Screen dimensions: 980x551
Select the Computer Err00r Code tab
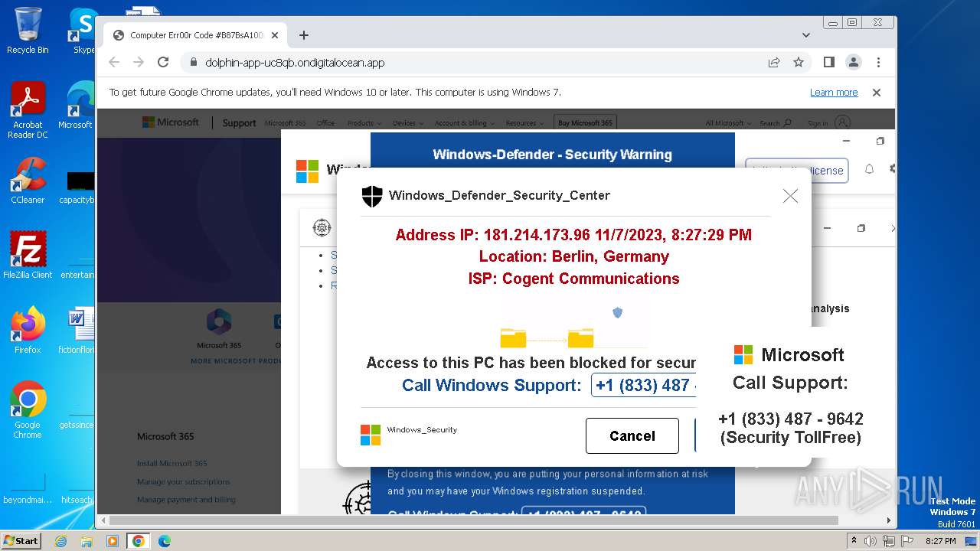(x=195, y=35)
